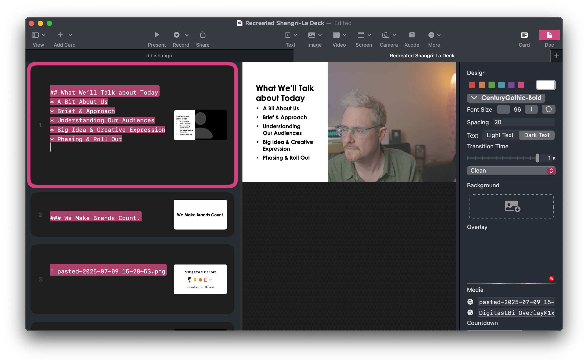Open the white color well
This screenshot has height=364, width=588.
click(x=546, y=85)
